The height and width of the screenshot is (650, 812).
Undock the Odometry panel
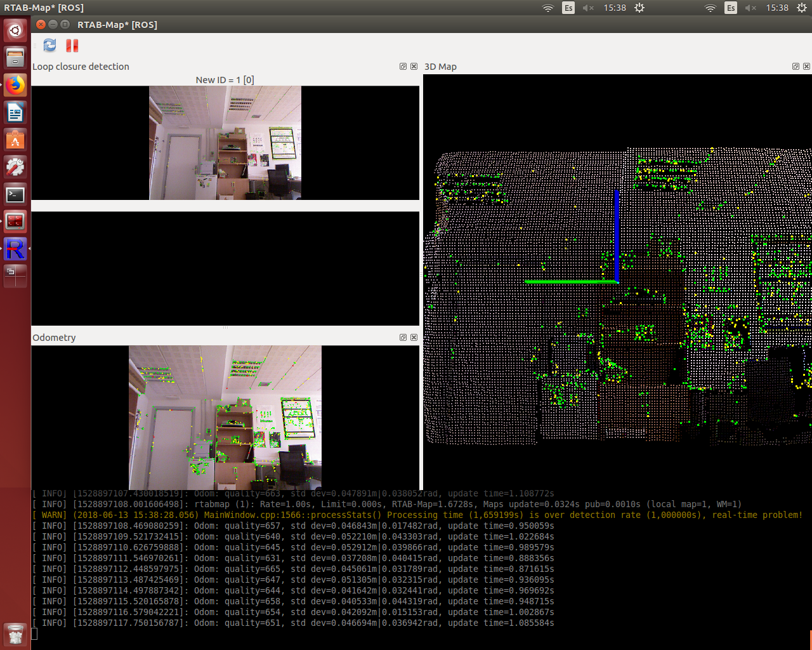[x=403, y=338]
